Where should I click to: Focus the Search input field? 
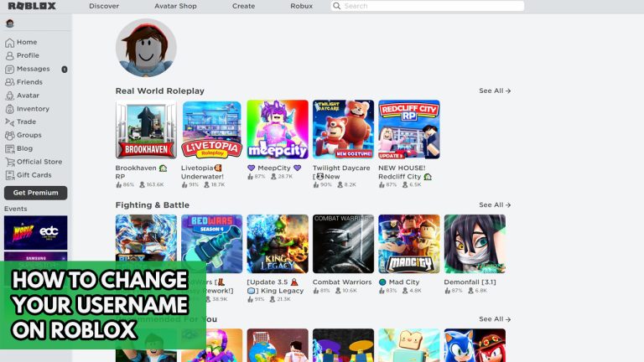pos(428,6)
